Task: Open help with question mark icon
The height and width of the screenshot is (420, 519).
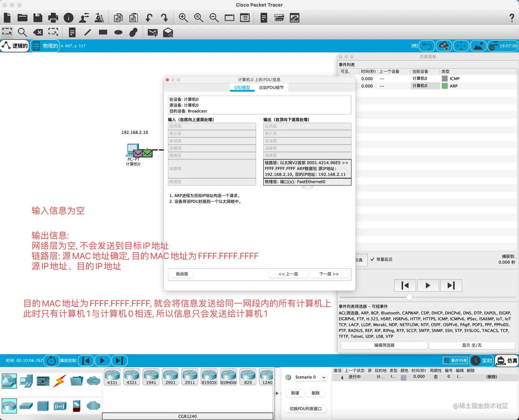Action: (x=512, y=17)
